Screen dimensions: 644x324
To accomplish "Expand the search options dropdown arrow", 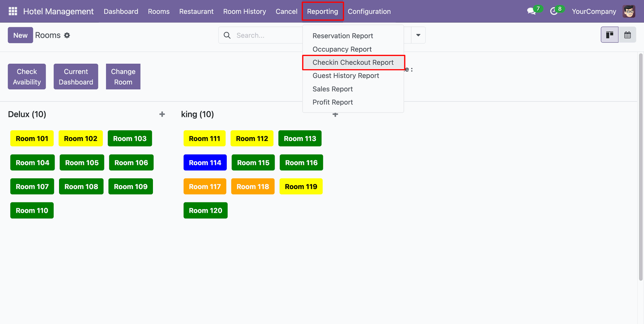I will [x=418, y=35].
